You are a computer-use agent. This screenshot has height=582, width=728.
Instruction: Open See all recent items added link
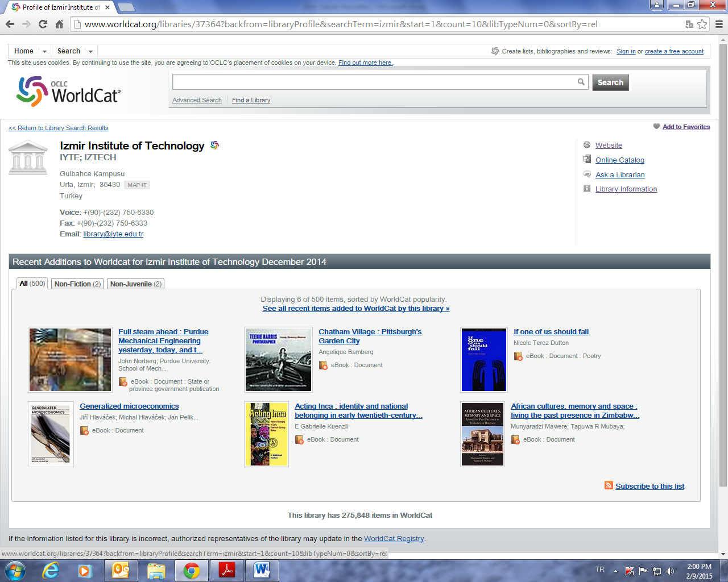(x=355, y=309)
